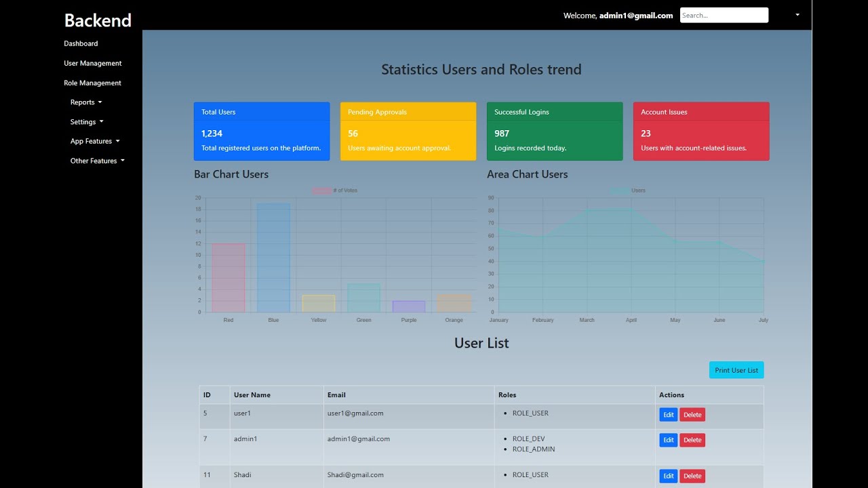Click the Backend brand logo text
The height and width of the screenshot is (488, 868).
pyautogui.click(x=98, y=20)
